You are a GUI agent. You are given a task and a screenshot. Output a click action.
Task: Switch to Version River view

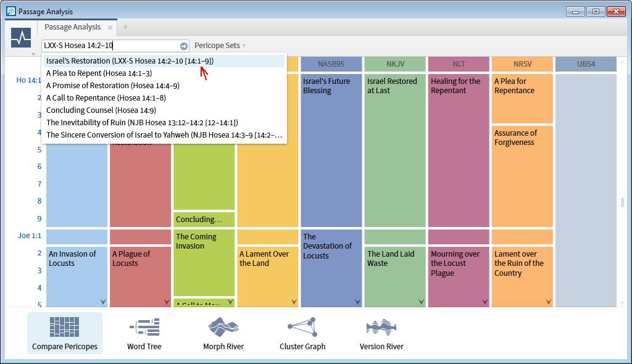(x=381, y=333)
